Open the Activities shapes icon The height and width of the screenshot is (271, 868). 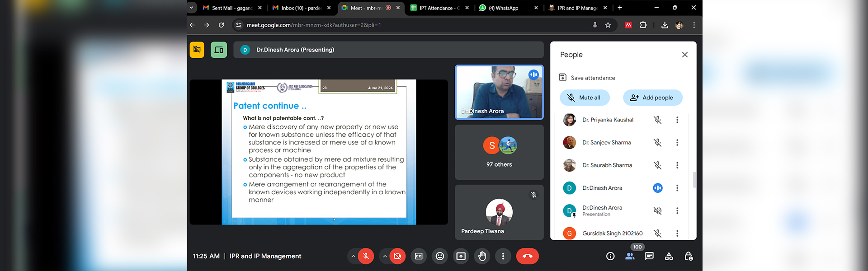[x=669, y=256]
